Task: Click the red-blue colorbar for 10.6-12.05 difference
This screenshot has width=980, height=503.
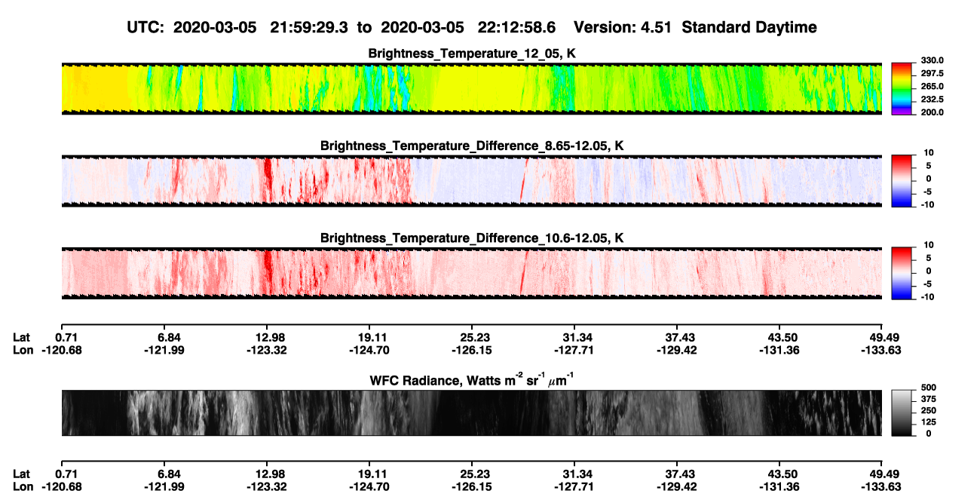Action: (902, 271)
